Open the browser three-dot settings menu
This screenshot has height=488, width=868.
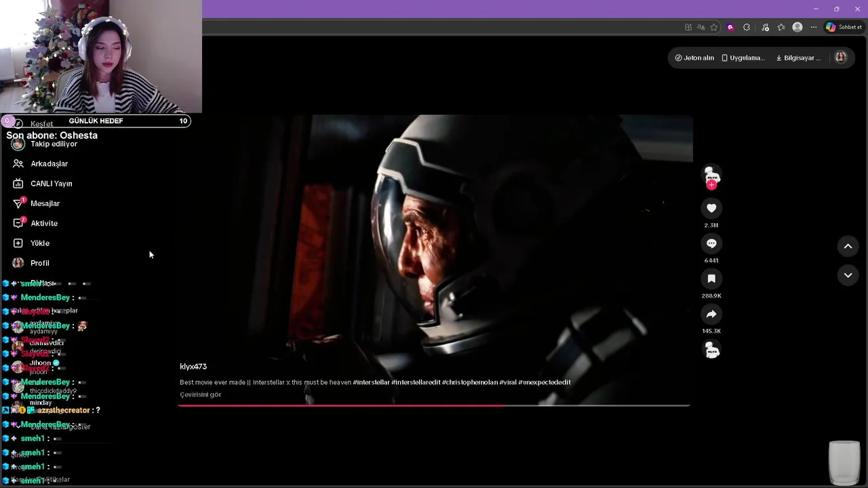point(814,27)
